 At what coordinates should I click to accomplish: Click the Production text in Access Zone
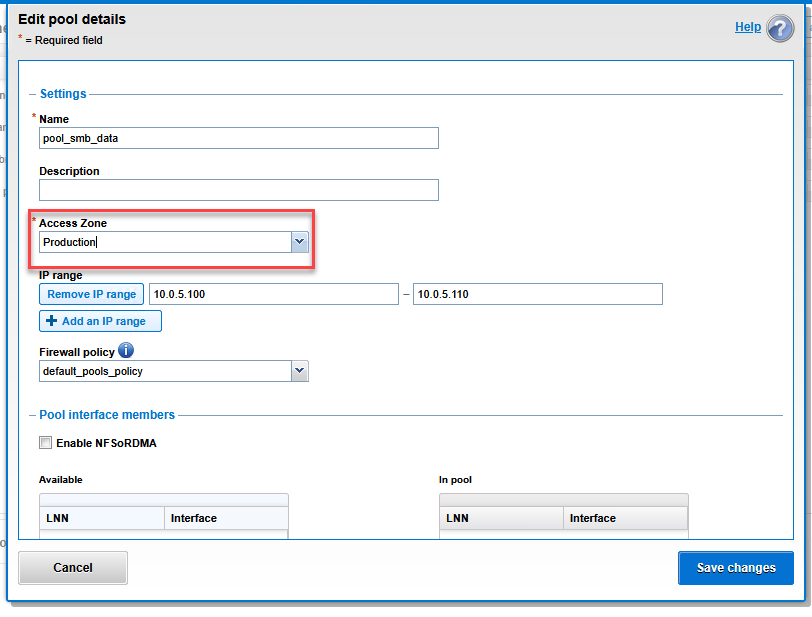70,242
